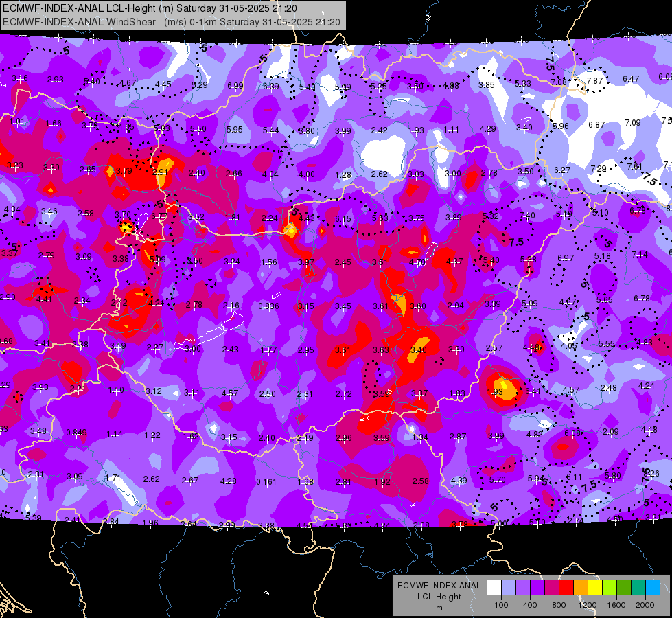Click the white legend color swatch
Image resolution: width=672 pixels, height=618 pixels.
494,587
